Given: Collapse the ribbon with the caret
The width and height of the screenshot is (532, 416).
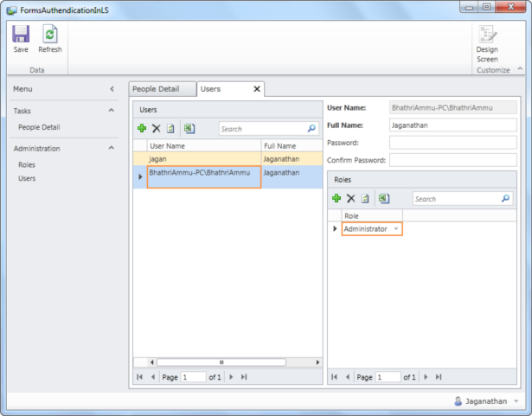Looking at the screenshot, I should tap(520, 69).
